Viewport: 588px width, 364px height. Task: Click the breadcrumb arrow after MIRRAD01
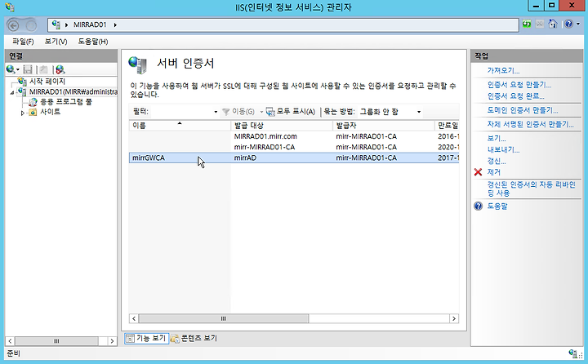(115, 24)
